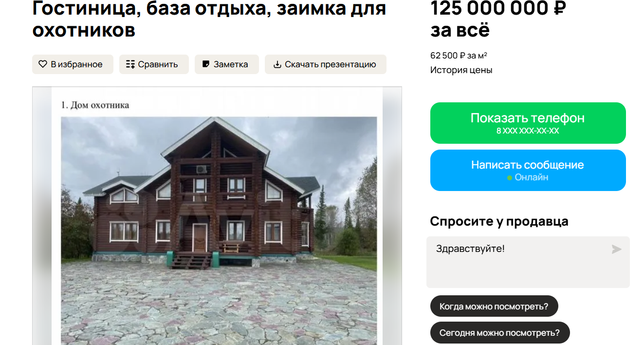
Task: Click the compare icon next to Сравнить
Action: coord(130,64)
